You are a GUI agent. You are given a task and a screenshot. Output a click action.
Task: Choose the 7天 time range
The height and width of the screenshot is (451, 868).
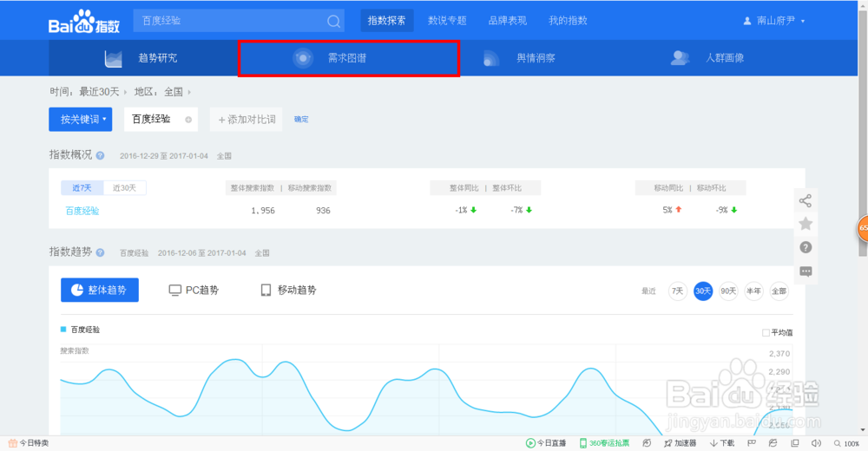(678, 291)
